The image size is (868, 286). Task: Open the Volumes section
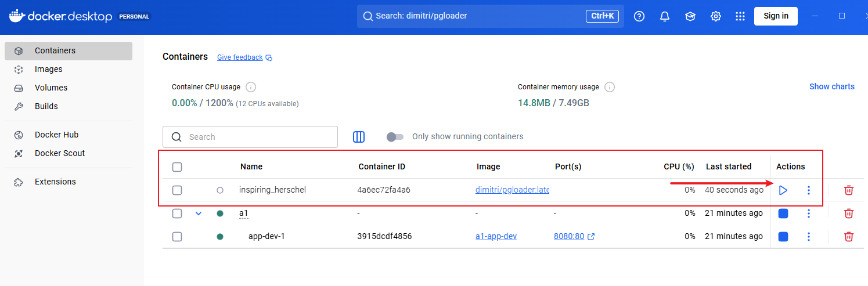(x=69, y=88)
